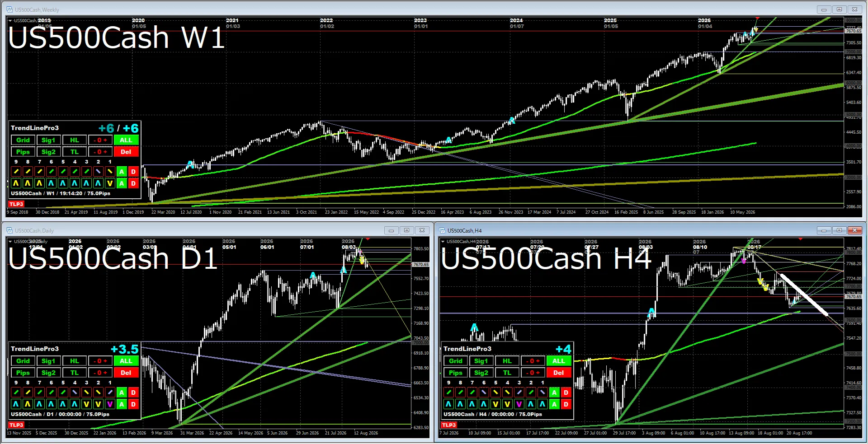
Task: Click trendline 8 icon in D1 panel
Action: pyautogui.click(x=28, y=393)
